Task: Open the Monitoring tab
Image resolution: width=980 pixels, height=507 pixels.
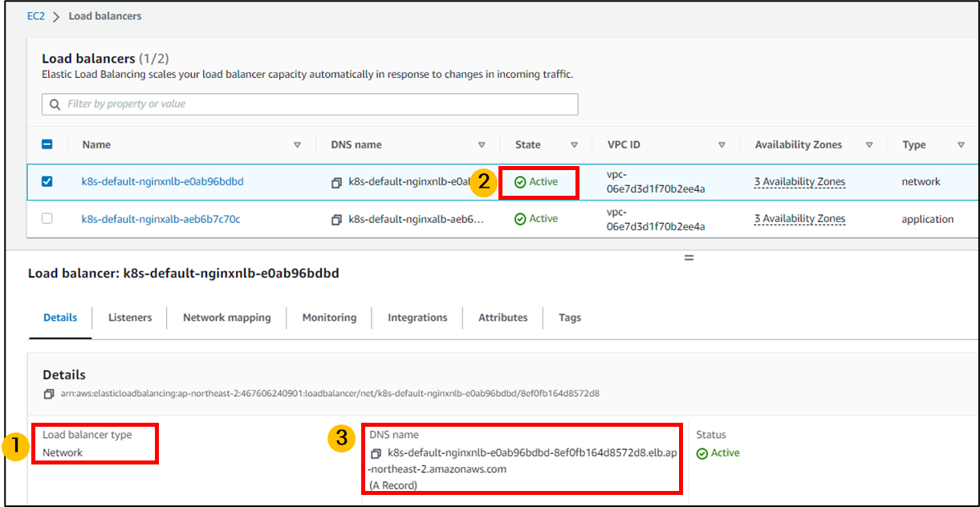Action: [x=329, y=318]
